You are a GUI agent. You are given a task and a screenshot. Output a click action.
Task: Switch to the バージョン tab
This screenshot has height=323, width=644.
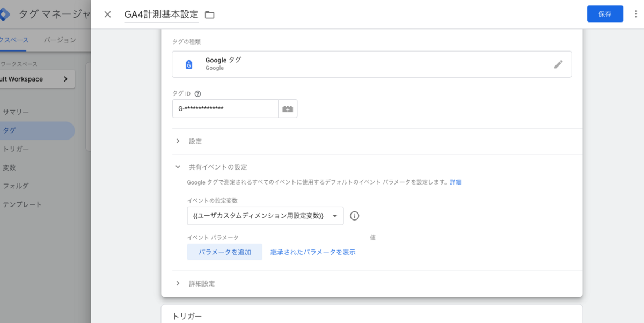(60, 40)
